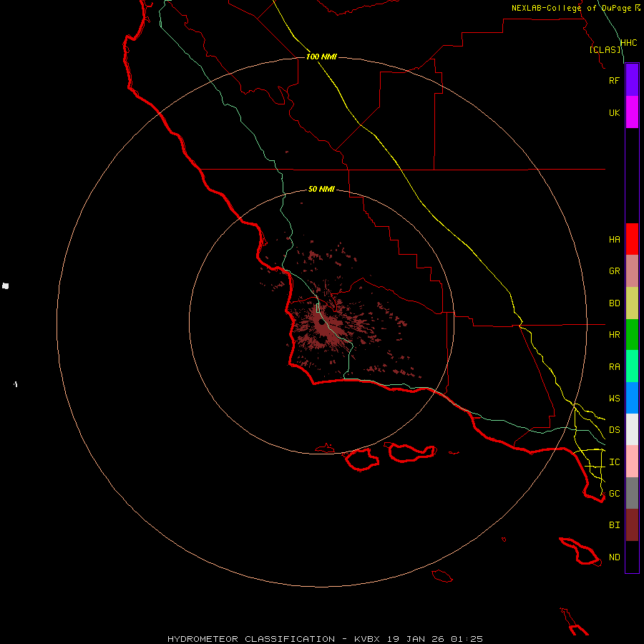Click the HA red legend swatch
Image resolution: width=644 pixels, height=644 pixels.
tap(632, 239)
